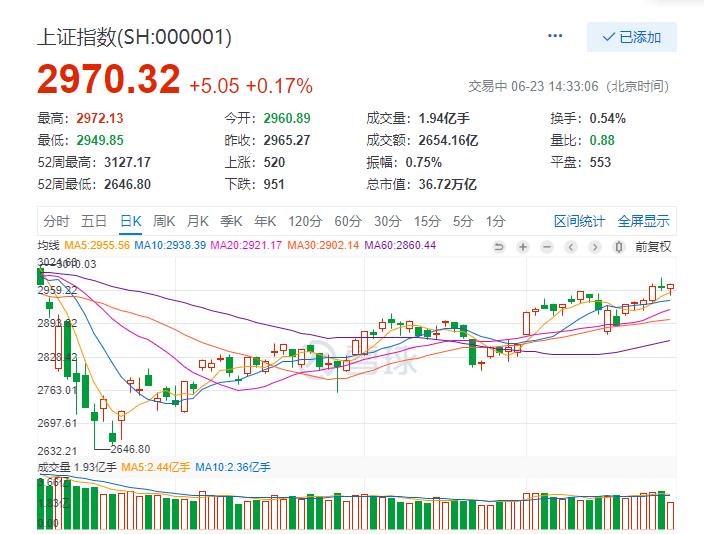Open the 区间统计 range statistics link
Viewport: 704px width, 534px height.
[580, 221]
